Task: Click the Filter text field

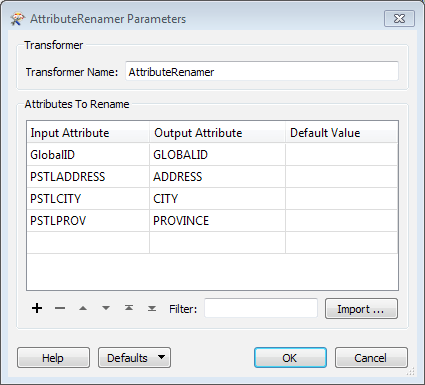Action: coord(261,308)
